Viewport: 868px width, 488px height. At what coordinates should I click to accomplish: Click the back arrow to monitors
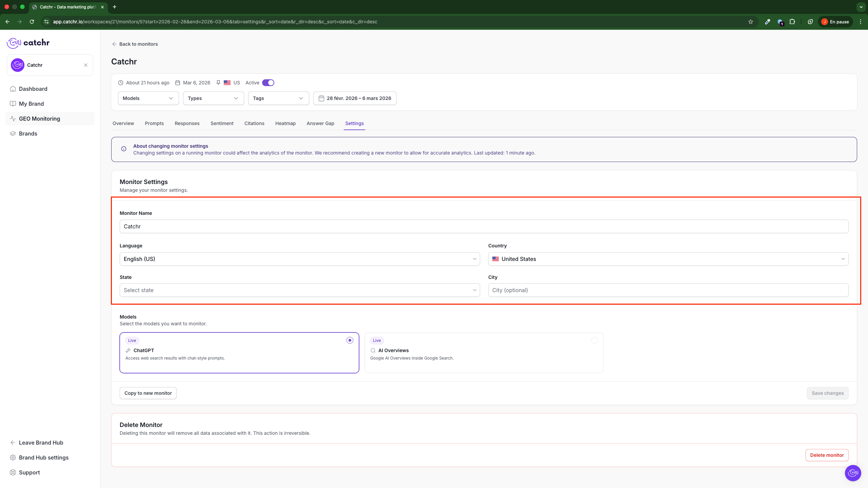(115, 44)
